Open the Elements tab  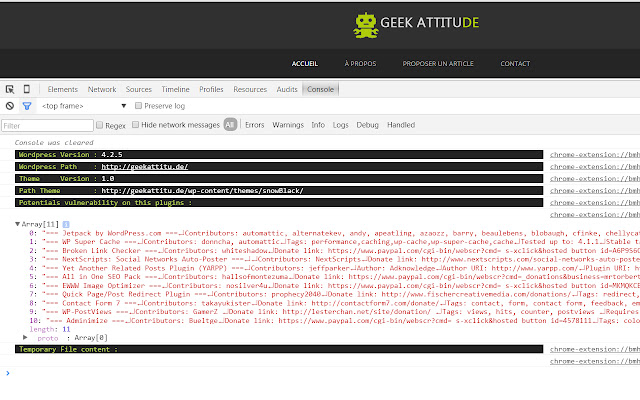pos(62,89)
